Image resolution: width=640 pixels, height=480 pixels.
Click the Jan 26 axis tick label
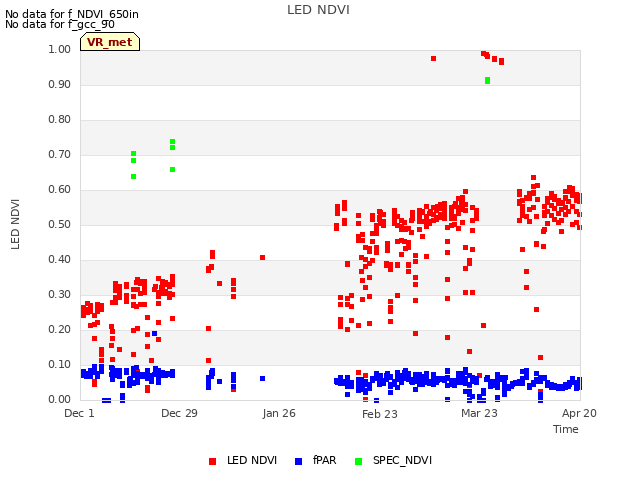[x=279, y=413]
